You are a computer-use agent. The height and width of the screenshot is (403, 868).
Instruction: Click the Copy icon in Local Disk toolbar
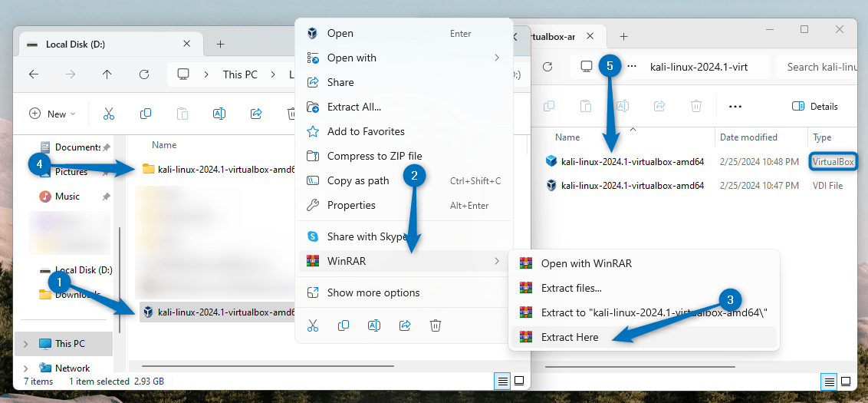pos(146,114)
